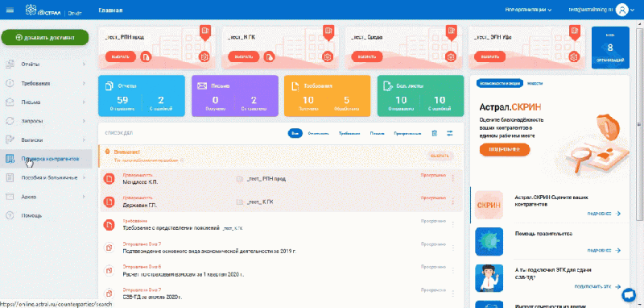This screenshot has width=644, height=308.
Task: Click the СКРИН news thumbnail
Action: pyautogui.click(x=489, y=205)
